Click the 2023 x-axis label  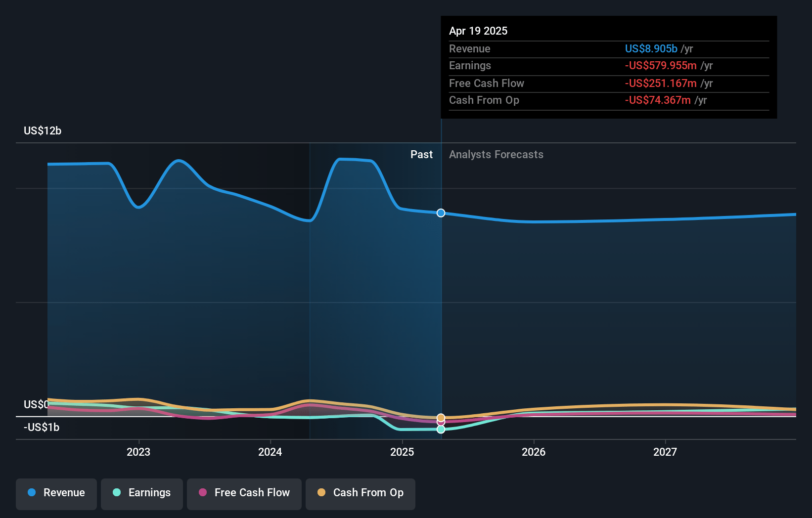click(x=138, y=452)
